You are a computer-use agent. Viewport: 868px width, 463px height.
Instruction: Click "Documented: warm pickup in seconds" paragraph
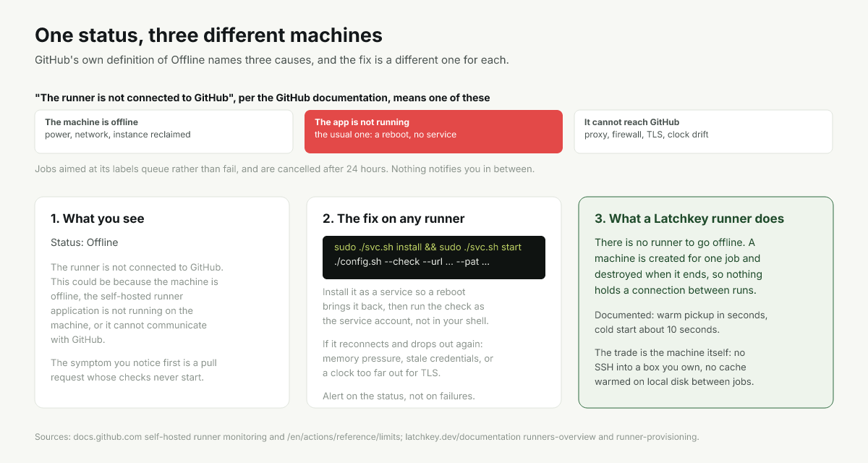click(681, 323)
